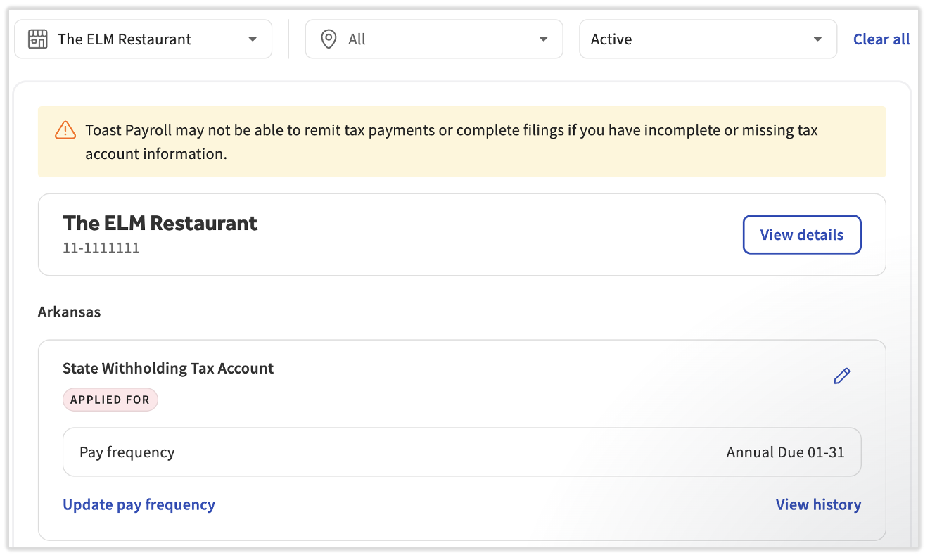Edit State Withholding Tax Account via pencil icon
This screenshot has width=930, height=560.
tap(841, 376)
